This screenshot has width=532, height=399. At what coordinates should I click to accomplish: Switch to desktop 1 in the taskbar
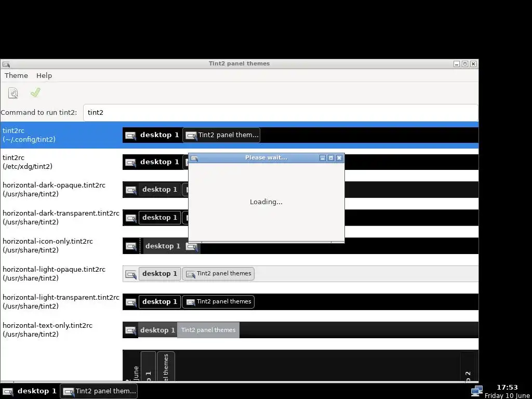tap(37, 391)
